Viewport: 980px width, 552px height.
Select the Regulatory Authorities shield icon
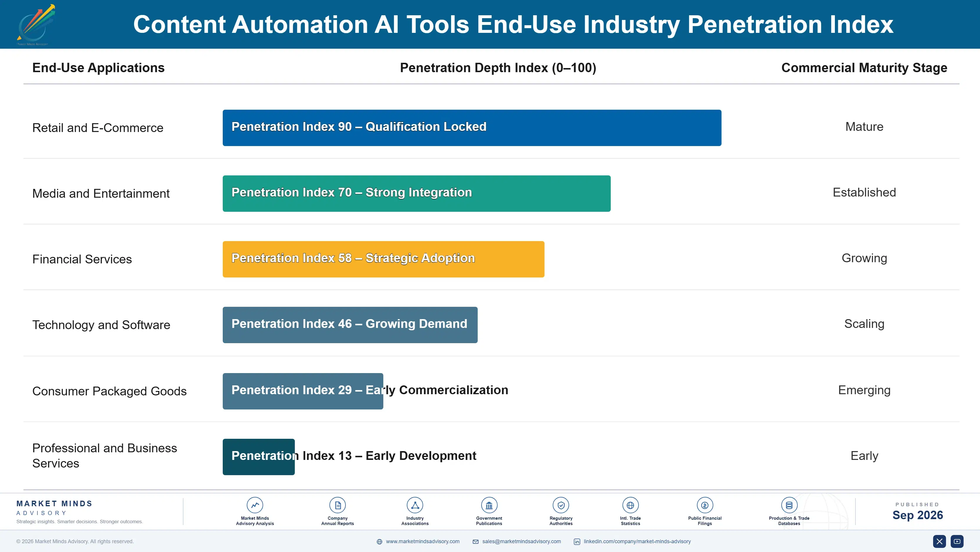click(x=561, y=505)
